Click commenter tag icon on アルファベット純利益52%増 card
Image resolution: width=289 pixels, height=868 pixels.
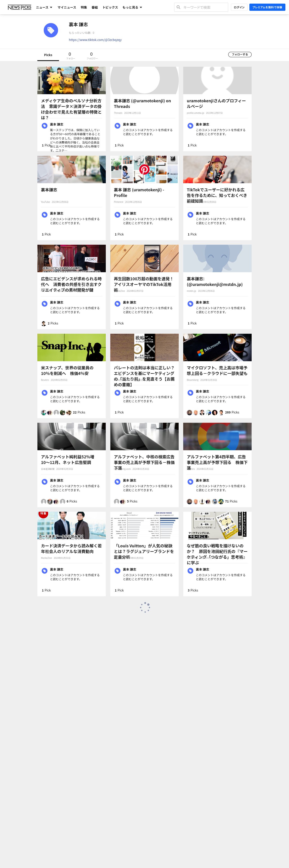pyautogui.click(x=44, y=482)
